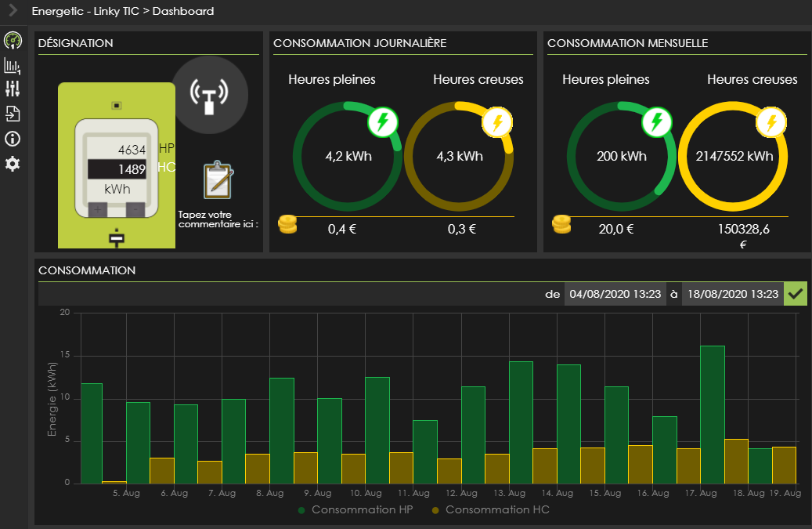Open the information icon in sidebar
This screenshot has height=529, width=812.
[x=13, y=139]
